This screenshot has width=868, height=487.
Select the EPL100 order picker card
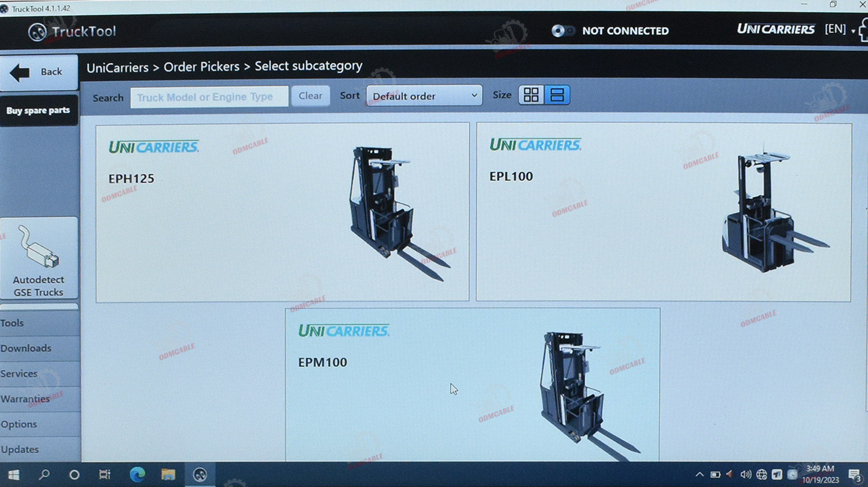point(663,212)
